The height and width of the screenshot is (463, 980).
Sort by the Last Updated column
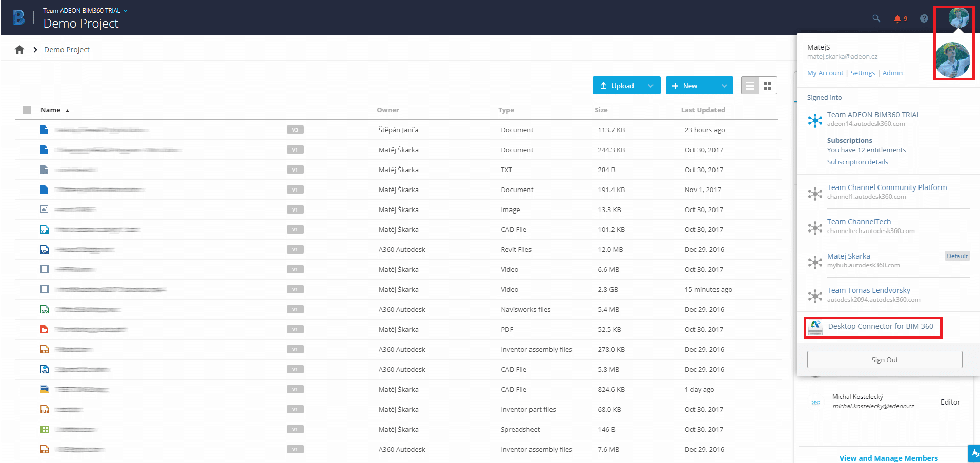pyautogui.click(x=703, y=110)
